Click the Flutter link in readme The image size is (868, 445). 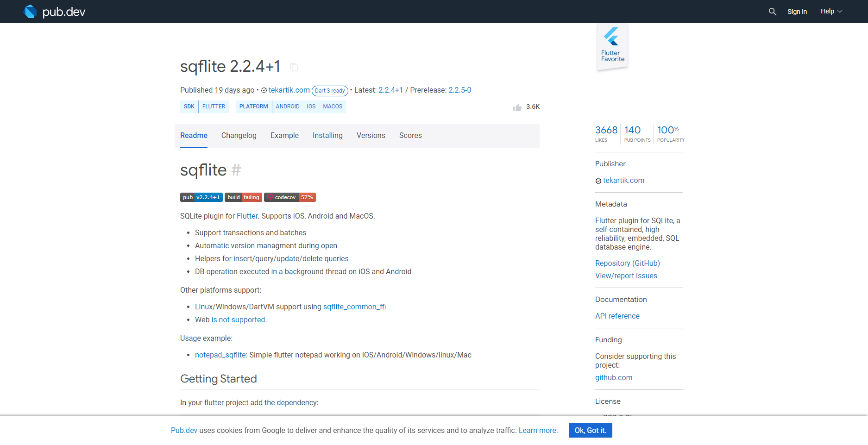tap(247, 216)
